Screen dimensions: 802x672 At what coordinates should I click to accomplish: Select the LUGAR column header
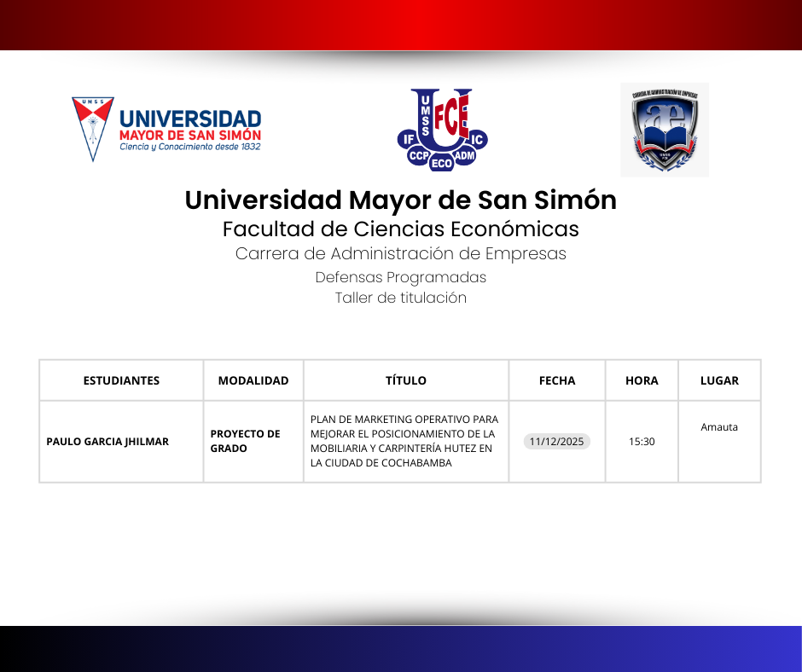point(719,380)
